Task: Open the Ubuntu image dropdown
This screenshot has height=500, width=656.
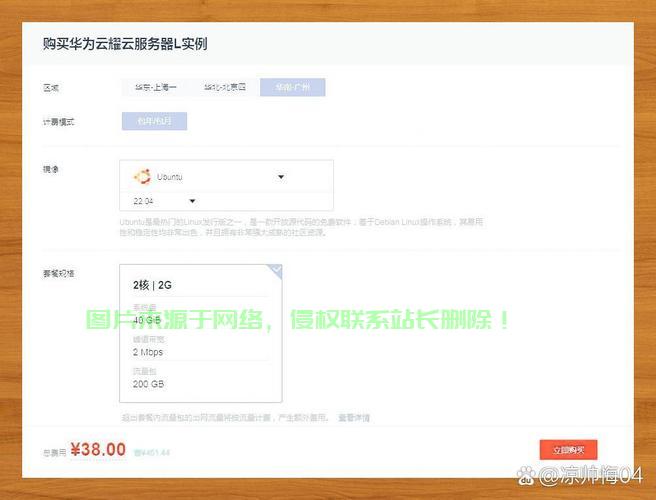Action: point(226,177)
